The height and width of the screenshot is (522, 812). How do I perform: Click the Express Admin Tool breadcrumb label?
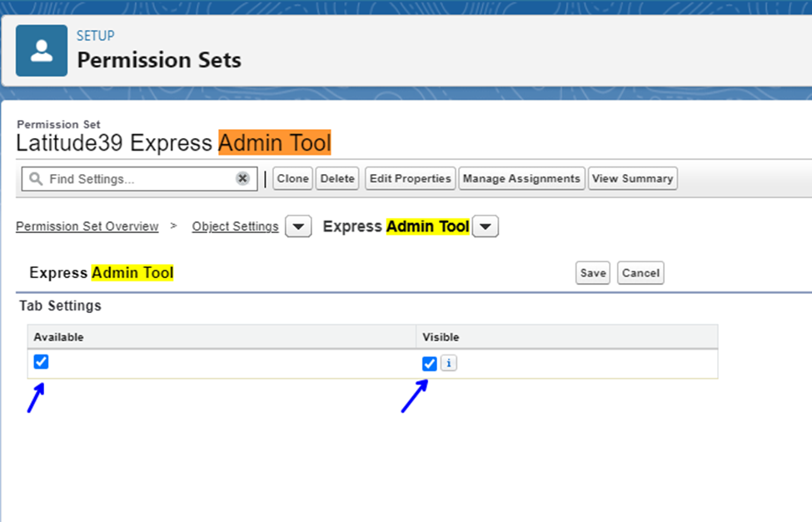click(396, 226)
